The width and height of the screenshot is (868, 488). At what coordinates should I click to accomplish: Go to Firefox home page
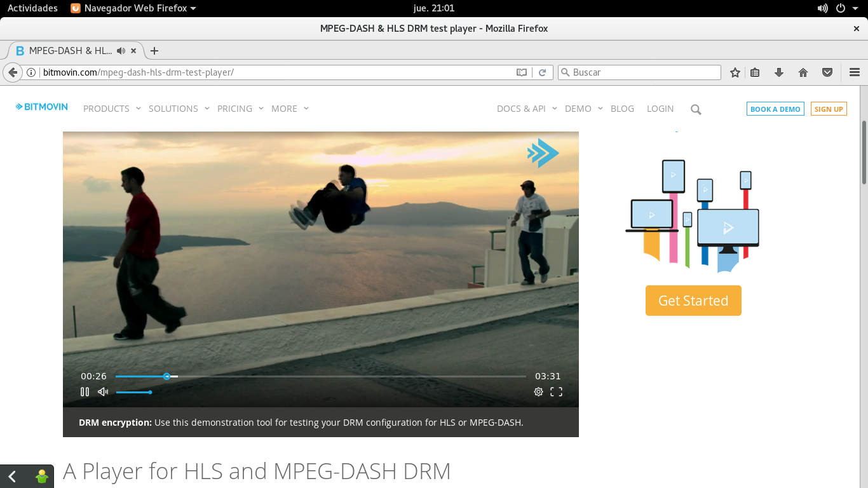click(803, 72)
